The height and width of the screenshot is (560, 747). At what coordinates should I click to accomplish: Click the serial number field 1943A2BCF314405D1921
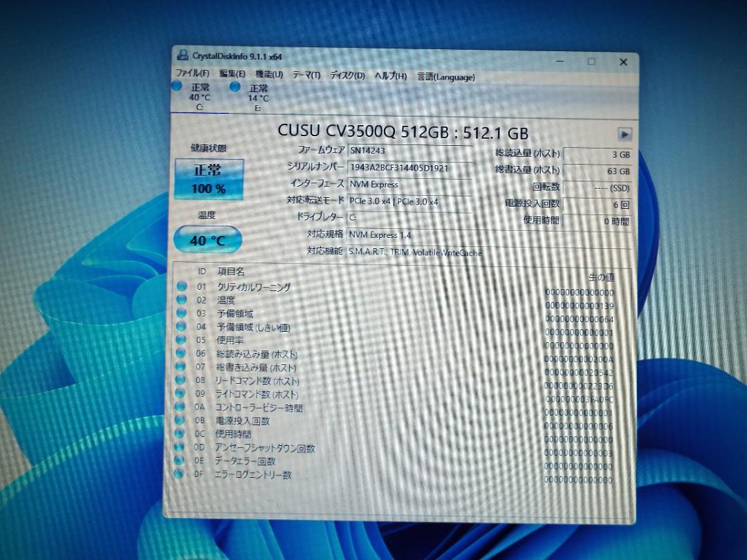point(409,168)
